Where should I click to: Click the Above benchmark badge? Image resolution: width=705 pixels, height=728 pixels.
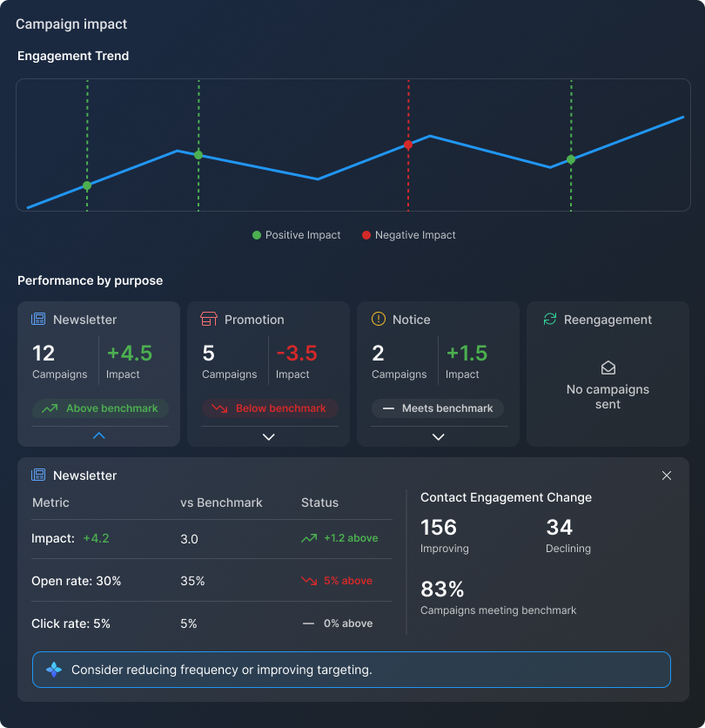[100, 408]
